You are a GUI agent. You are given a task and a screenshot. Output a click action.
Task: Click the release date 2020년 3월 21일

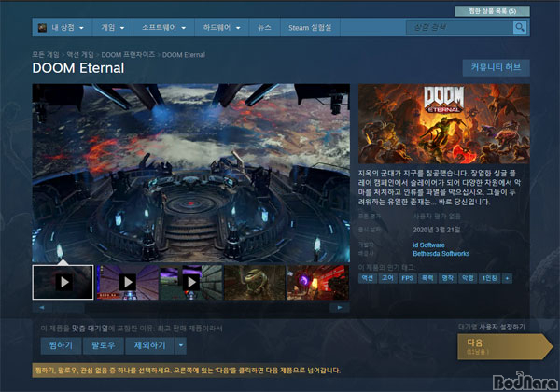(x=437, y=230)
